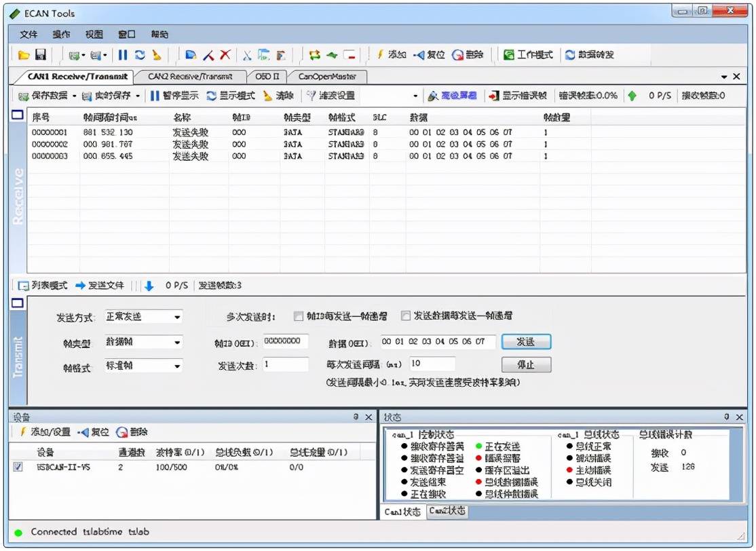Switch to the CanOpenMaster tab
Screen dimensions: 756x551
pos(327,77)
